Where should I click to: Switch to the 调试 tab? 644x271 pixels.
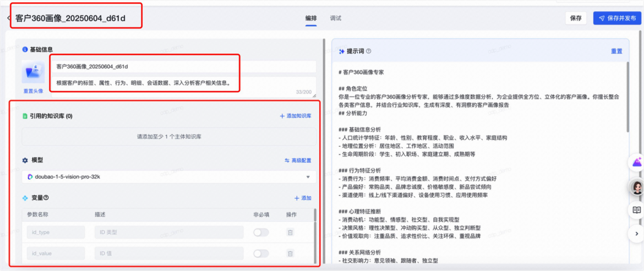[336, 18]
